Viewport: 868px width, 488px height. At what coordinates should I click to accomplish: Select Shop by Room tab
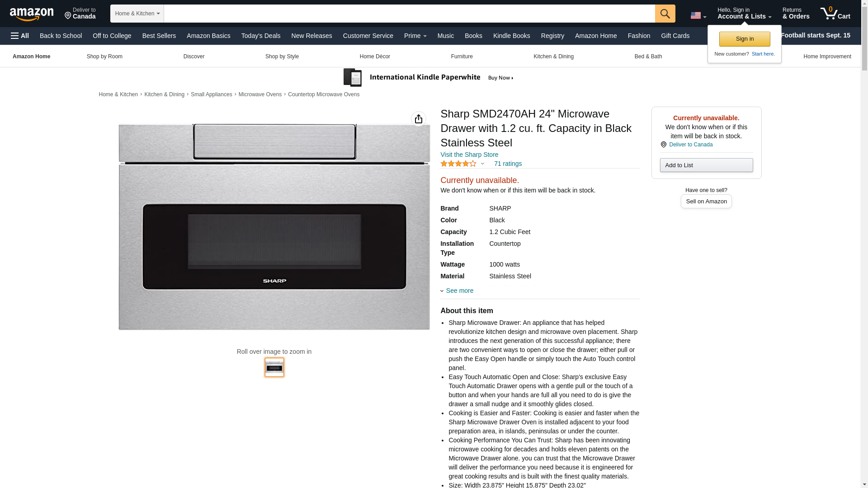coord(104,56)
